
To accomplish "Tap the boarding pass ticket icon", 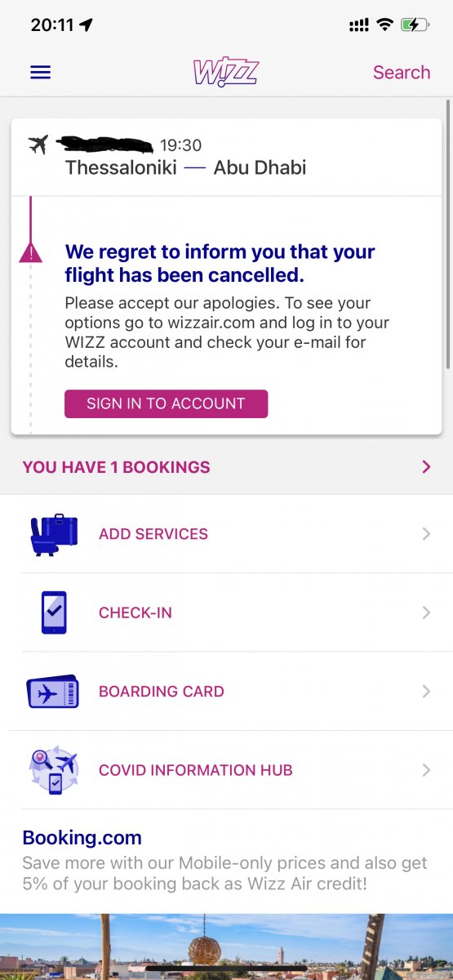I will click(53, 692).
